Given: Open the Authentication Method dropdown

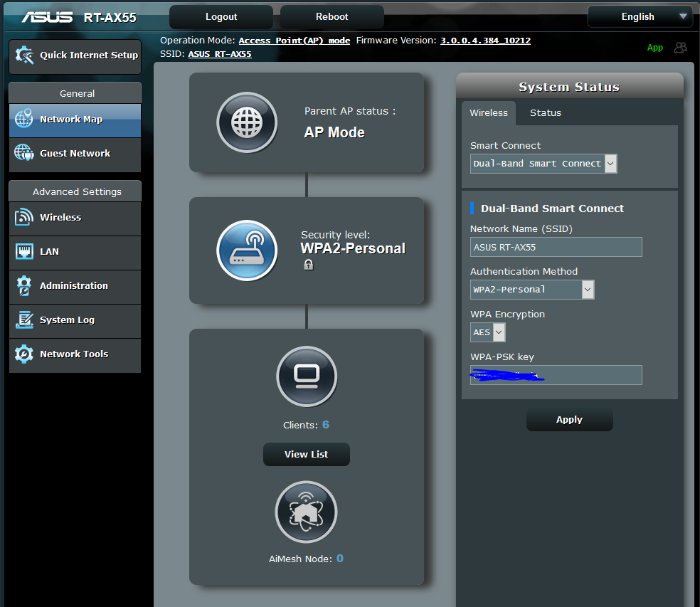Looking at the screenshot, I should tap(531, 290).
